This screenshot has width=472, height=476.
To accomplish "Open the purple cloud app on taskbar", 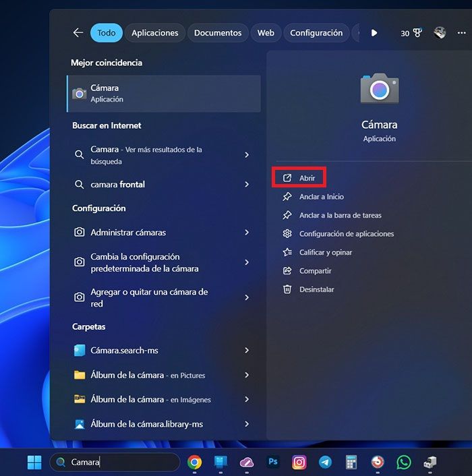I will click(247, 463).
